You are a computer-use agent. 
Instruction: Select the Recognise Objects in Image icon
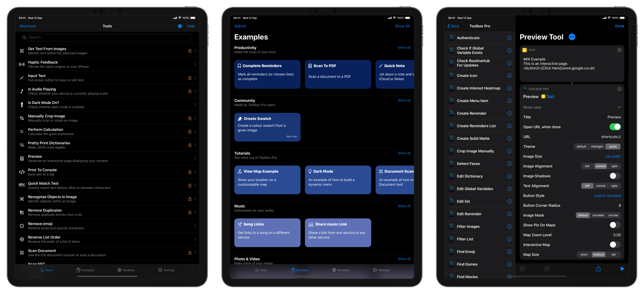tap(22, 199)
